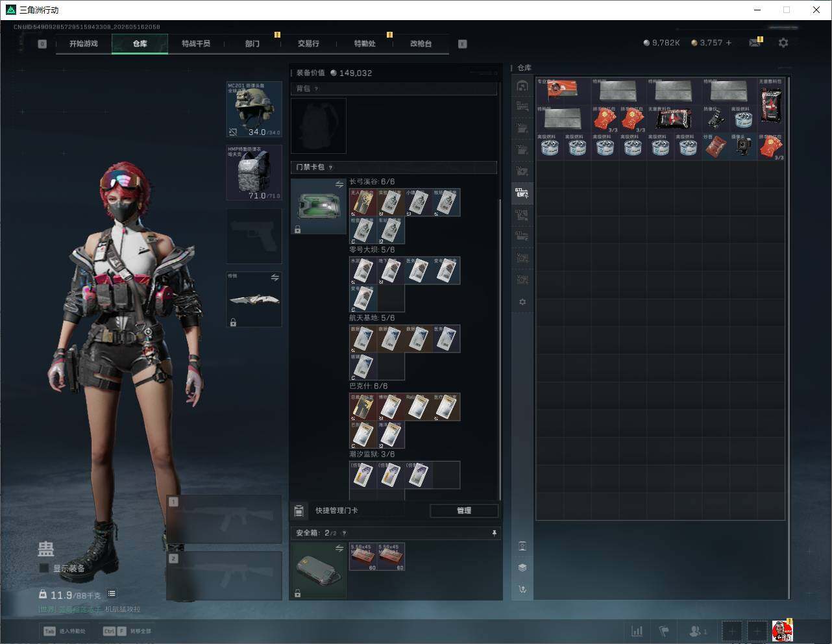Select the HMP body armor slot
Viewport: 832px width, 644px height.
(x=254, y=173)
